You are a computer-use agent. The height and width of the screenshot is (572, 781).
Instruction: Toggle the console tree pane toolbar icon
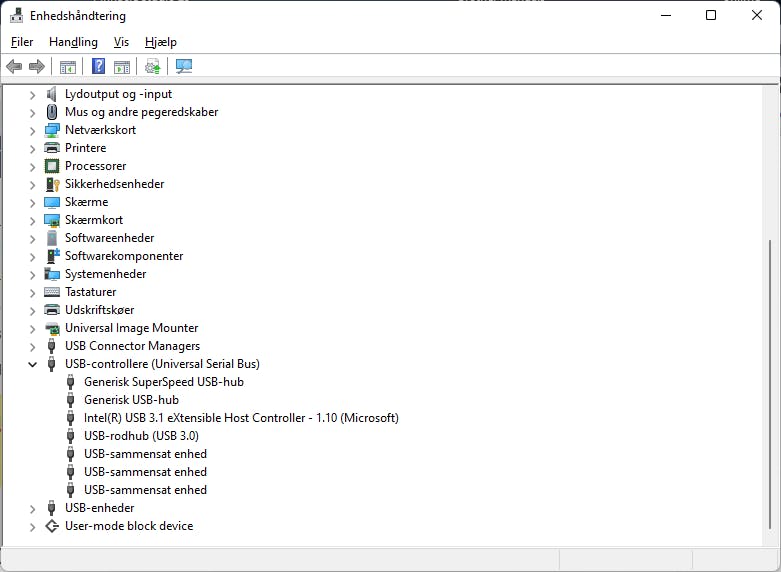coord(68,66)
